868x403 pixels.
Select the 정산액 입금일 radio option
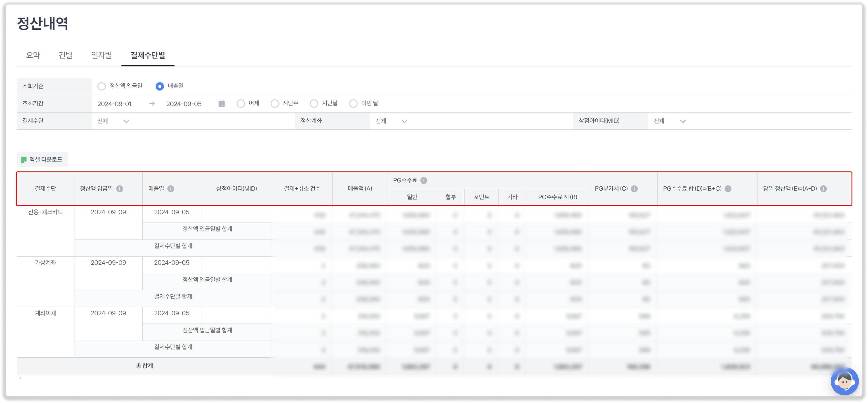(101, 87)
